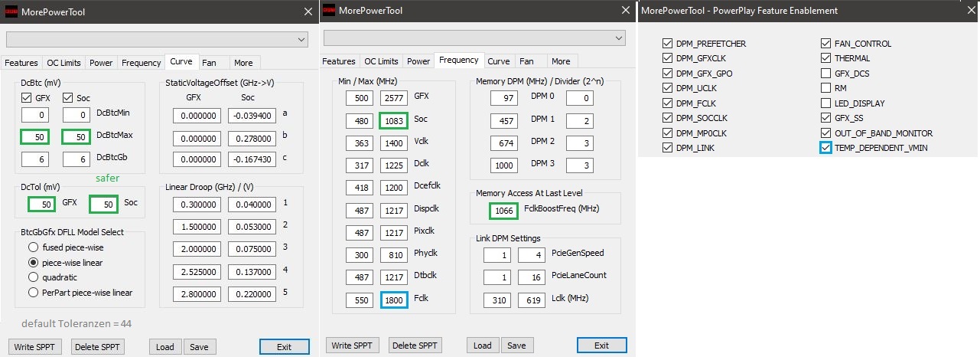Toggle TEMP_DEPENDENT_VMIN feature checkbox
Image resolution: width=980 pixels, height=357 pixels.
[x=826, y=148]
